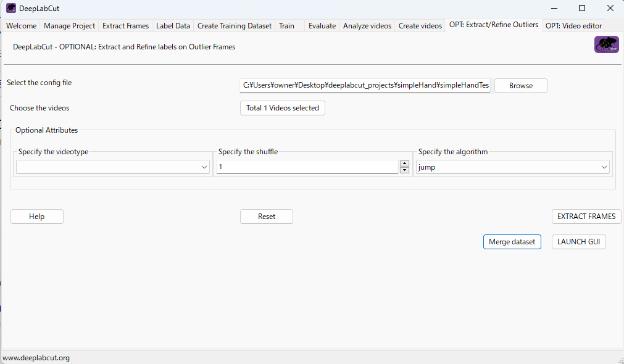Click the Help button
This screenshot has height=364, width=624.
36,217
